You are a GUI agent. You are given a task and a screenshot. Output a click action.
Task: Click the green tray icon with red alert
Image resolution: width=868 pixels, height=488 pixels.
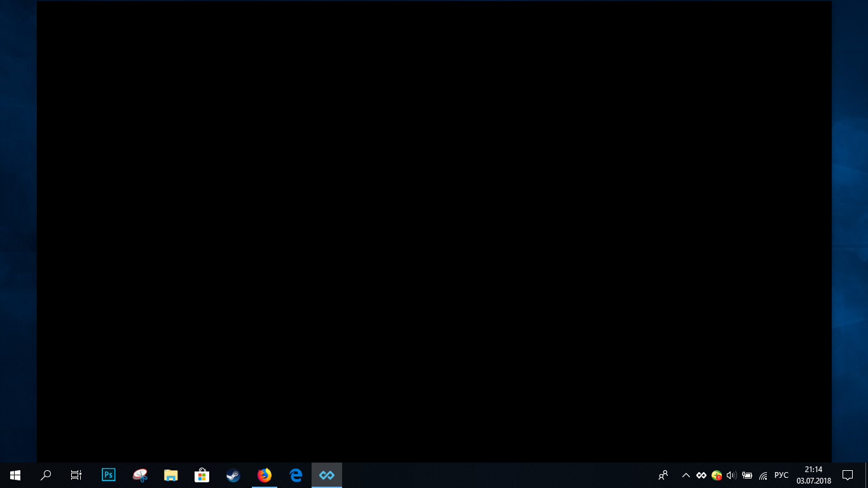tap(717, 475)
